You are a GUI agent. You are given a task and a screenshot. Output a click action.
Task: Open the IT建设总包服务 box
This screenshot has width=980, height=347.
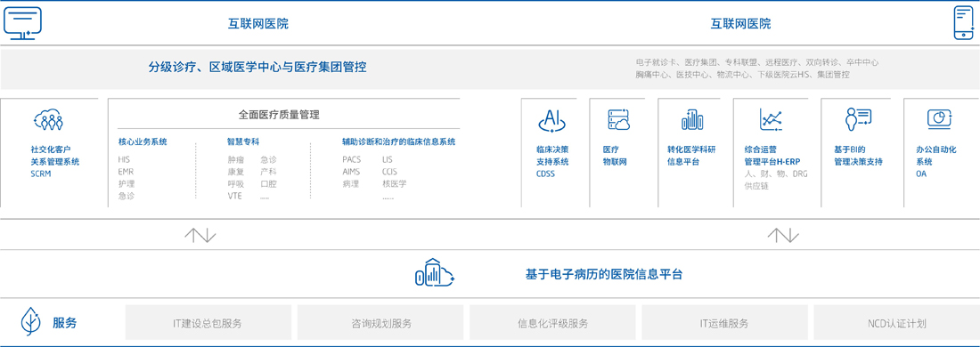pos(208,323)
